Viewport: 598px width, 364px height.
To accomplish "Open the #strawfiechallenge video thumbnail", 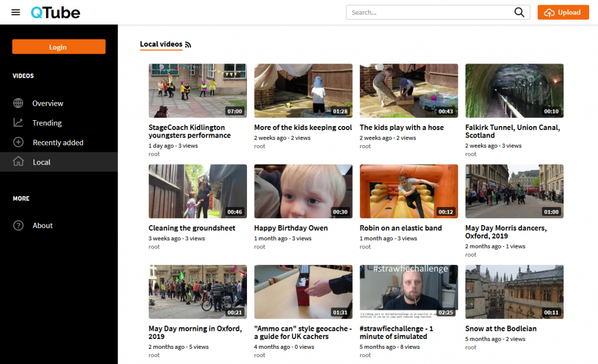I will tap(408, 292).
